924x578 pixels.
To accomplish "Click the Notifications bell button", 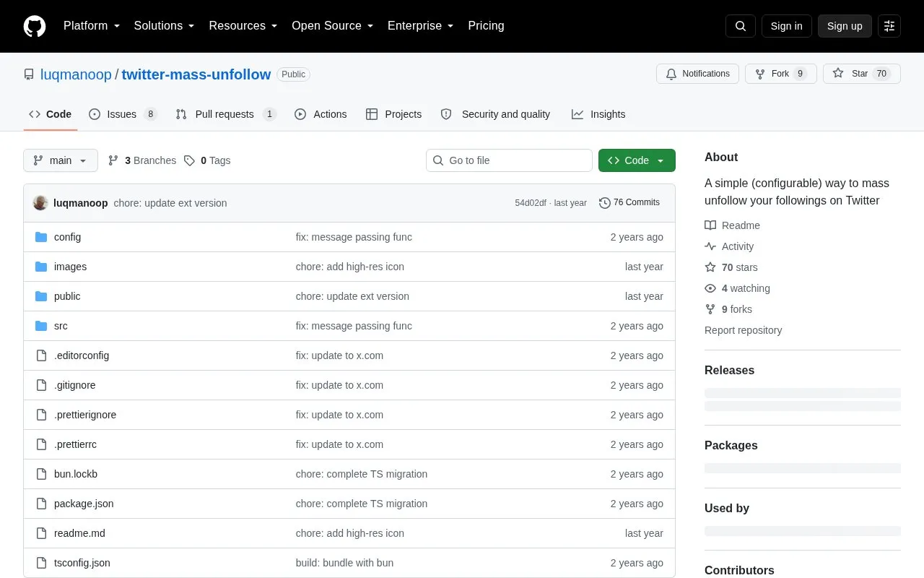I will point(697,74).
